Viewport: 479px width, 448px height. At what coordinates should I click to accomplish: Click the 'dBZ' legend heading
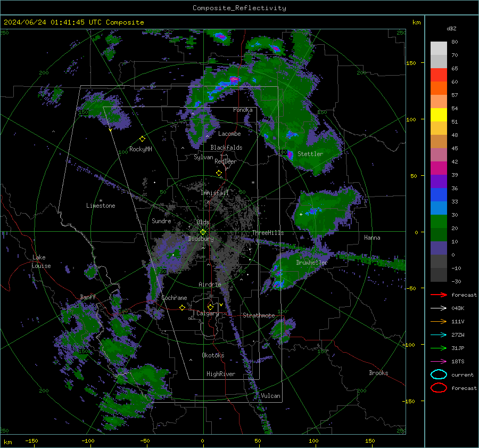tap(451, 28)
